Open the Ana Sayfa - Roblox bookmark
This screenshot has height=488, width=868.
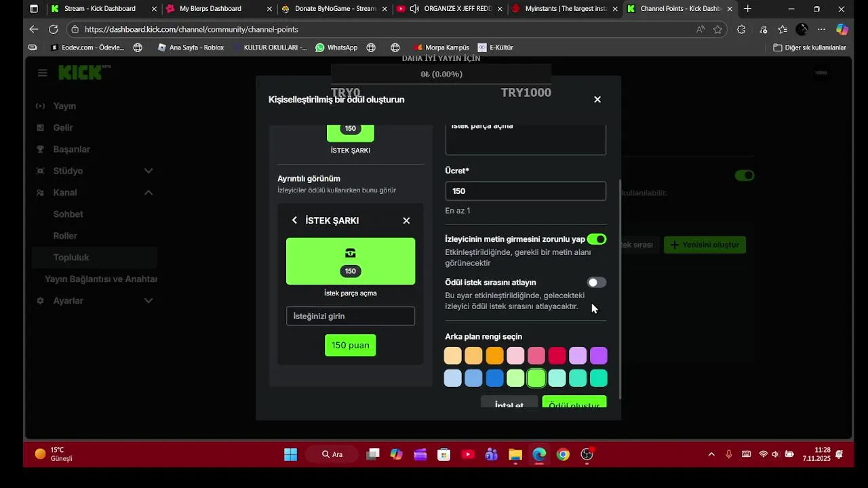(191, 47)
